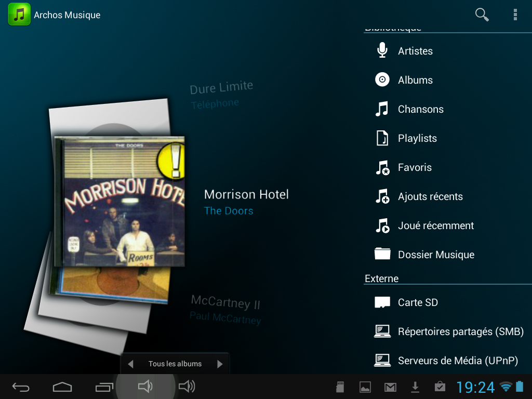Tap the Morrison Hotel album cover
Image resolution: width=532 pixels, height=399 pixels.
pyautogui.click(x=119, y=201)
